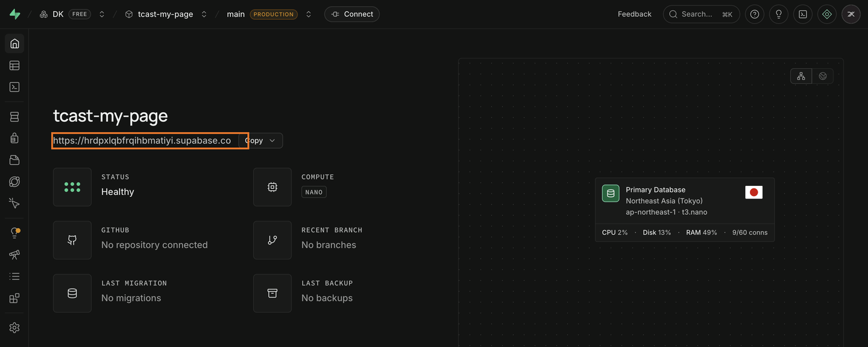
Task: Open the SQL Editor sidebar icon
Action: 14,87
